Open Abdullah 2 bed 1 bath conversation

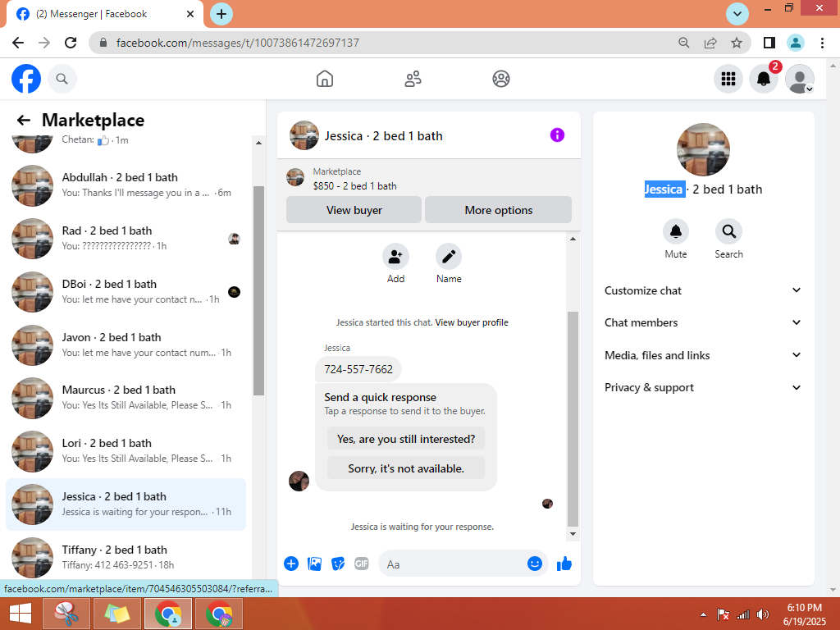[x=126, y=185]
